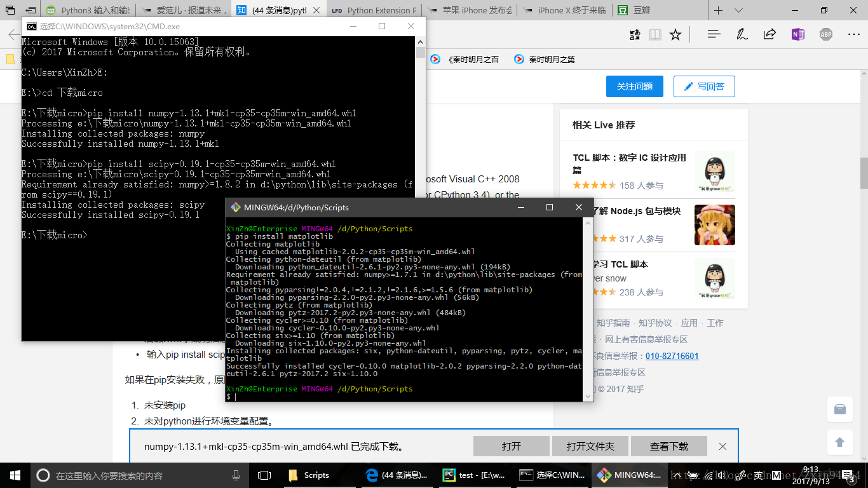
Task: Open the Windows Start menu
Action: (15, 475)
